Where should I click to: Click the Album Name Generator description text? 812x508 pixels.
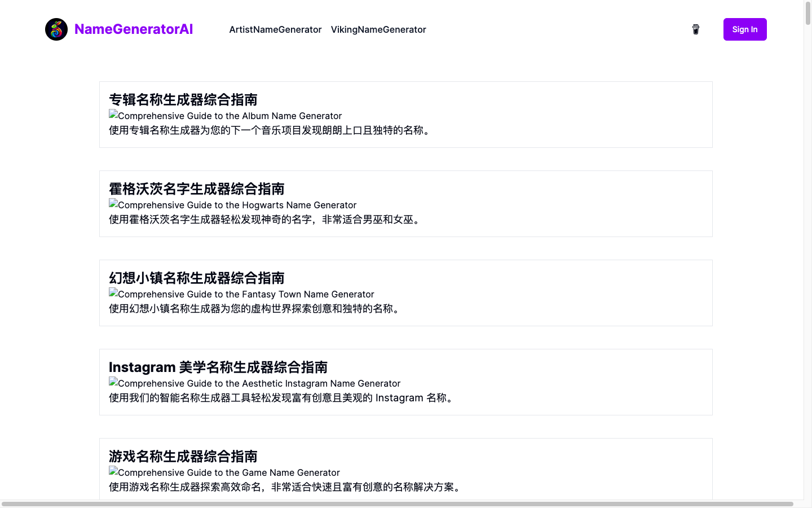tap(269, 130)
